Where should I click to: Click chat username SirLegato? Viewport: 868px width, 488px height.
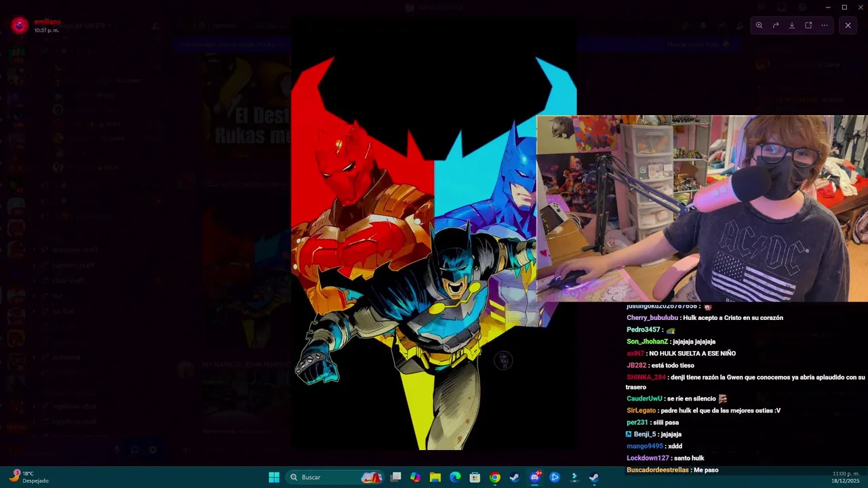click(642, 411)
